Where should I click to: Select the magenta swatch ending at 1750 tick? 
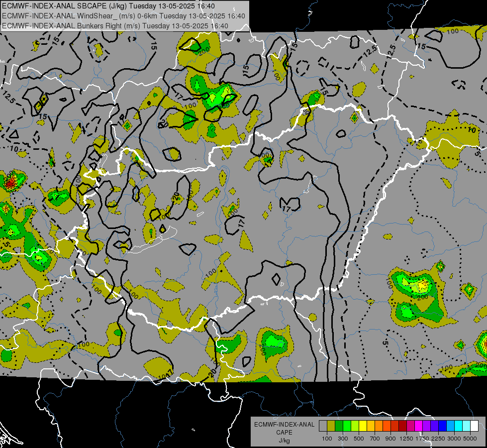[x=419, y=426]
